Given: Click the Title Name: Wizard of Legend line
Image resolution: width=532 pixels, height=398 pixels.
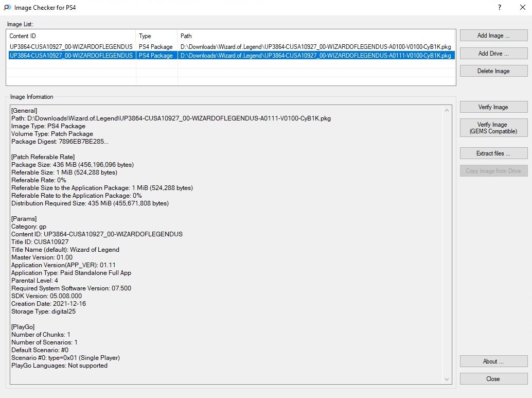Looking at the screenshot, I should [65, 250].
